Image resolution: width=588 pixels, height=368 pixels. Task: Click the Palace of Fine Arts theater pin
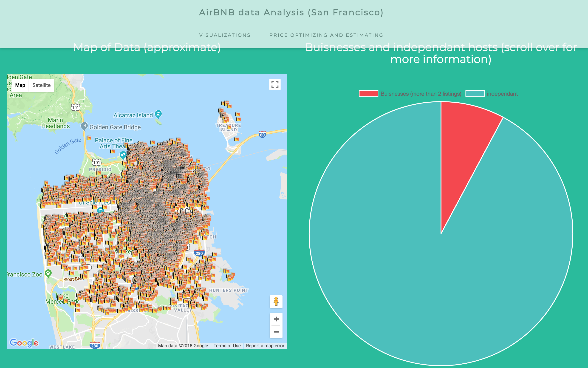click(123, 155)
